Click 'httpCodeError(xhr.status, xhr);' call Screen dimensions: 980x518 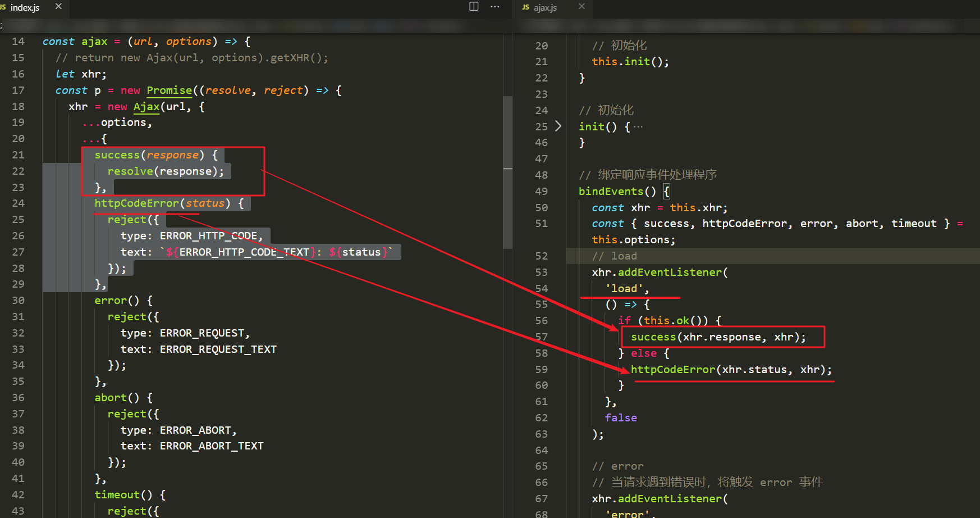click(x=731, y=370)
